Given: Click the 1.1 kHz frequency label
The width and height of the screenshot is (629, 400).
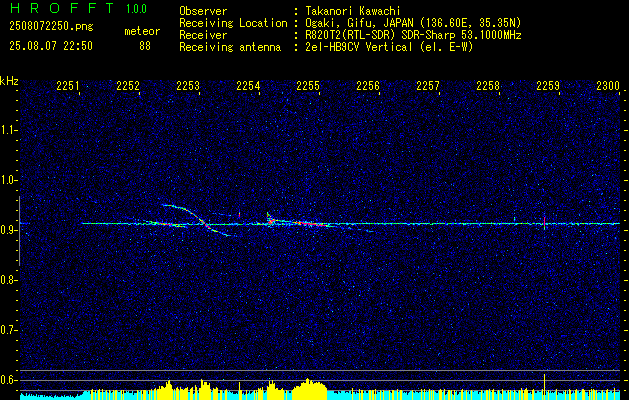Looking at the screenshot, I should (x=8, y=130).
